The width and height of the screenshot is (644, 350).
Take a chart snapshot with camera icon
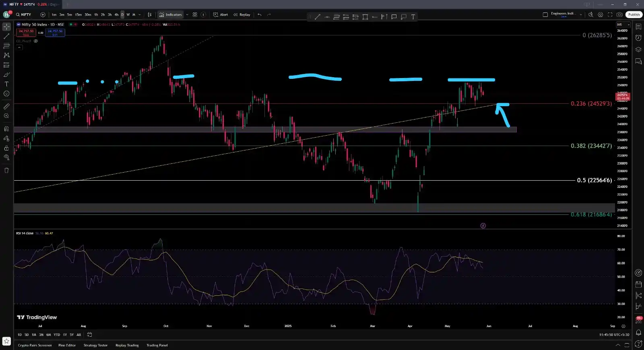click(x=619, y=14)
